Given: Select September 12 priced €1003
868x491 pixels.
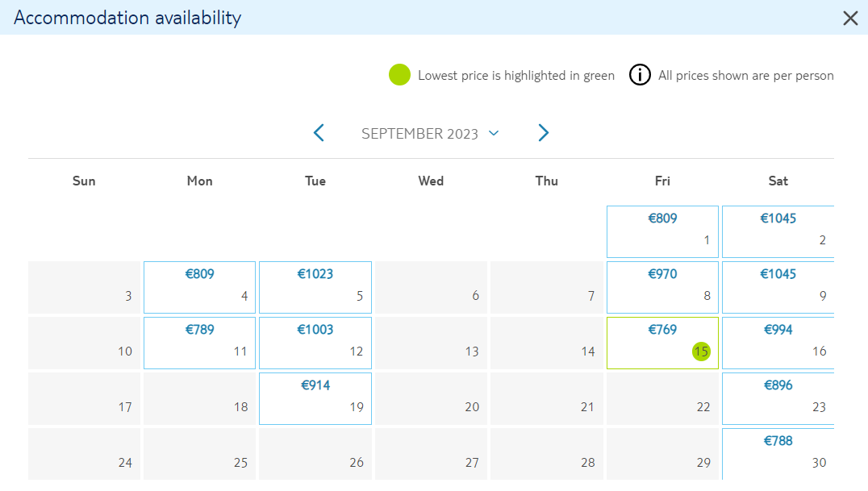Looking at the screenshot, I should pos(315,343).
